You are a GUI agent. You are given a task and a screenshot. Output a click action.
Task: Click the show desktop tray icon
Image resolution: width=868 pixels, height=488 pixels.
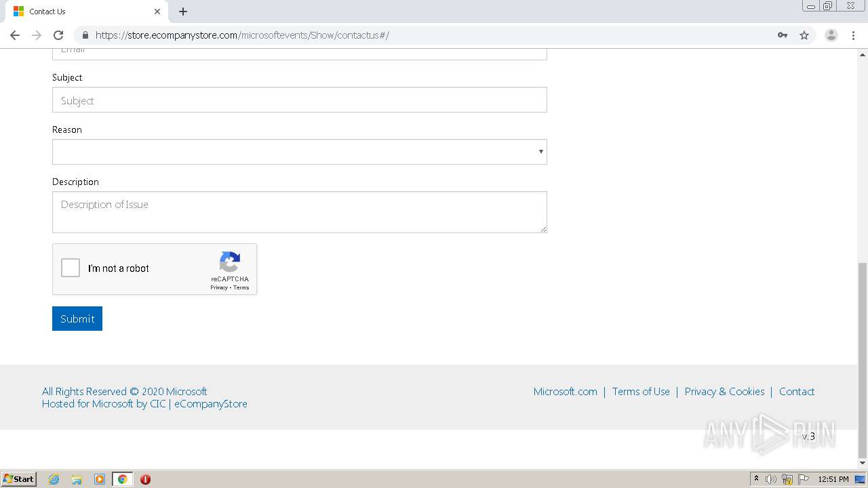[860, 479]
